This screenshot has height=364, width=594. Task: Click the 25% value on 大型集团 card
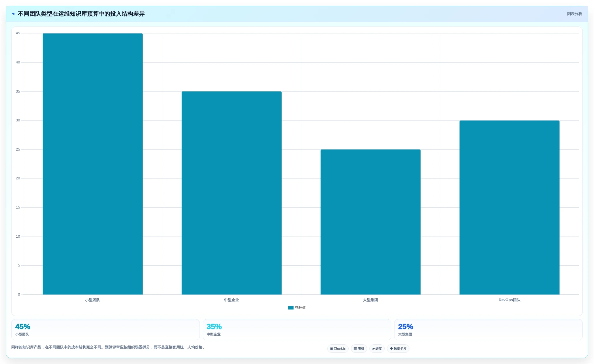click(x=406, y=327)
